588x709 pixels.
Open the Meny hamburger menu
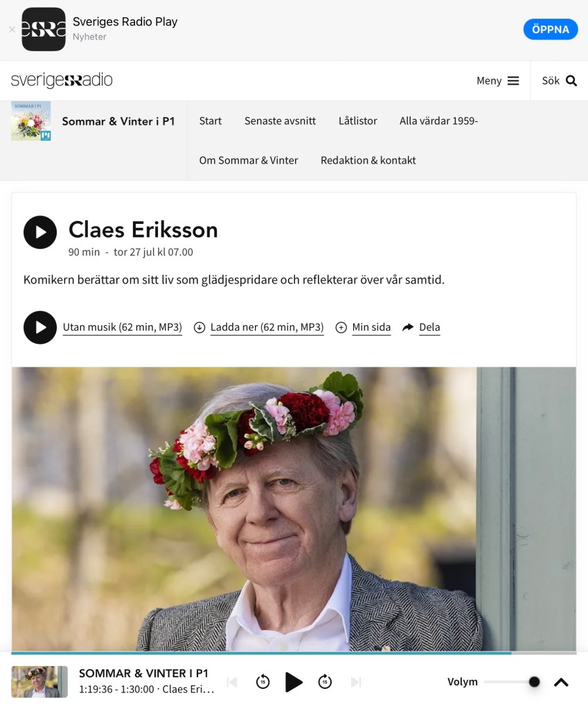pos(497,80)
